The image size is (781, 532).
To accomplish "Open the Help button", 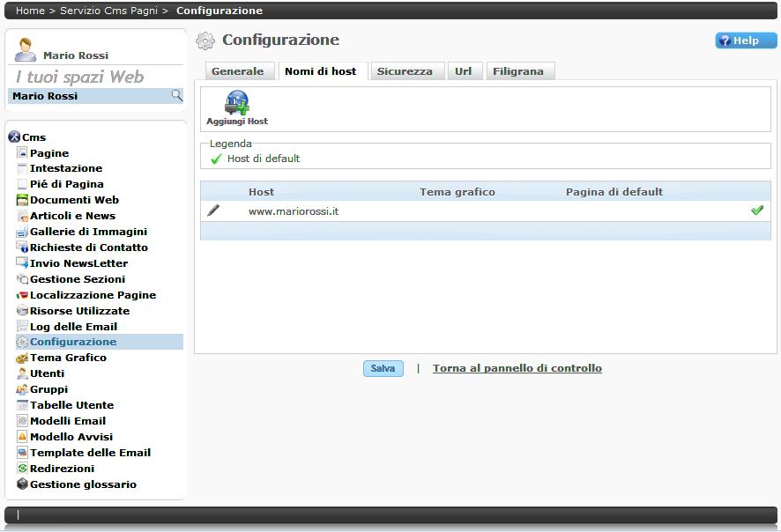I will pyautogui.click(x=745, y=41).
